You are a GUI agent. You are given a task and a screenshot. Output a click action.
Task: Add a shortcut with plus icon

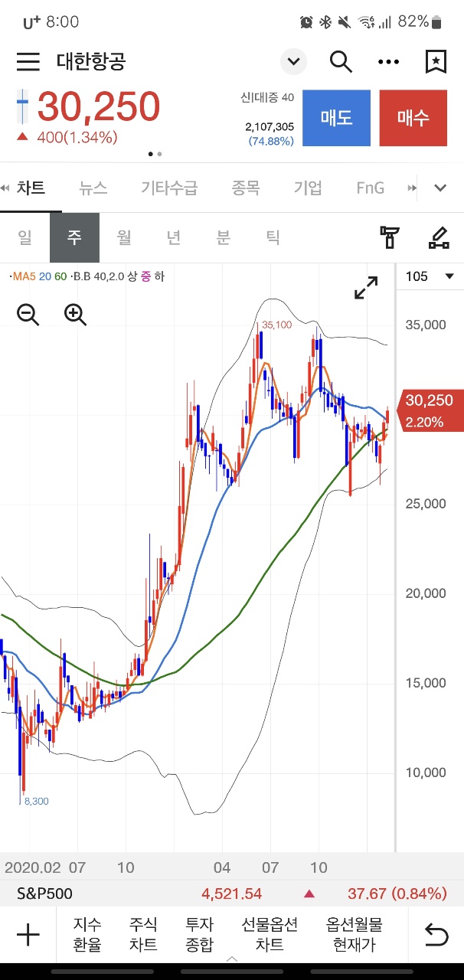28,935
